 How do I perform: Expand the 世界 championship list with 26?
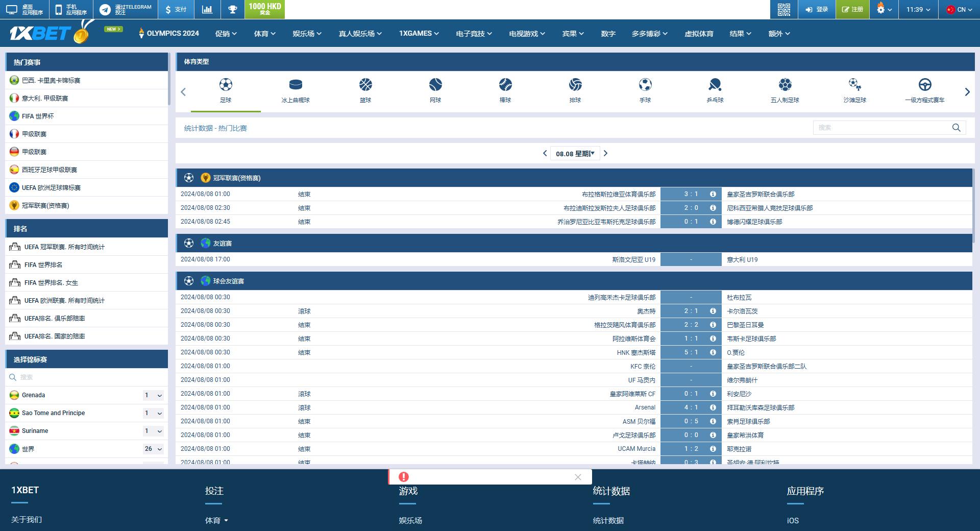point(153,449)
